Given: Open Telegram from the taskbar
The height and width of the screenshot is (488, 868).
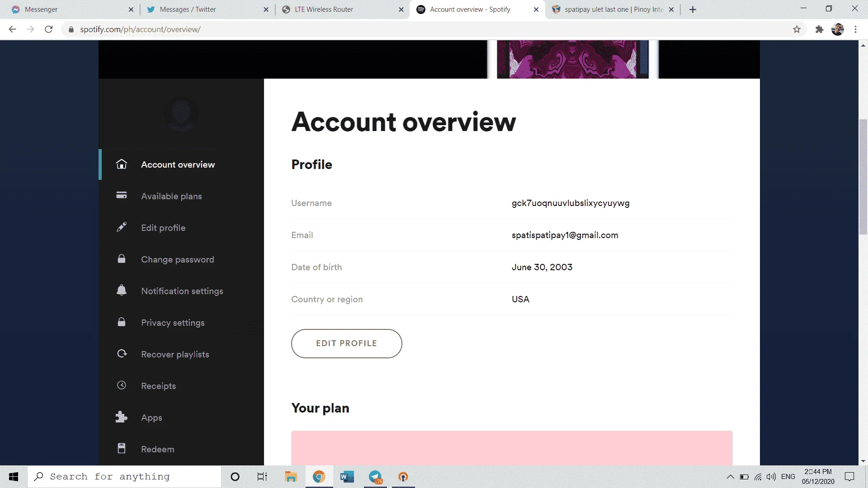Looking at the screenshot, I should coord(375,477).
